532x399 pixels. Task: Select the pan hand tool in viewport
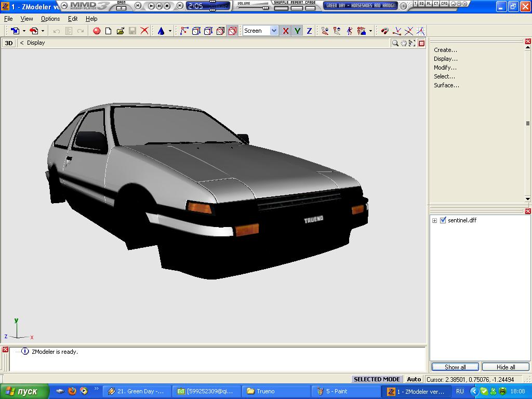pyautogui.click(x=404, y=43)
